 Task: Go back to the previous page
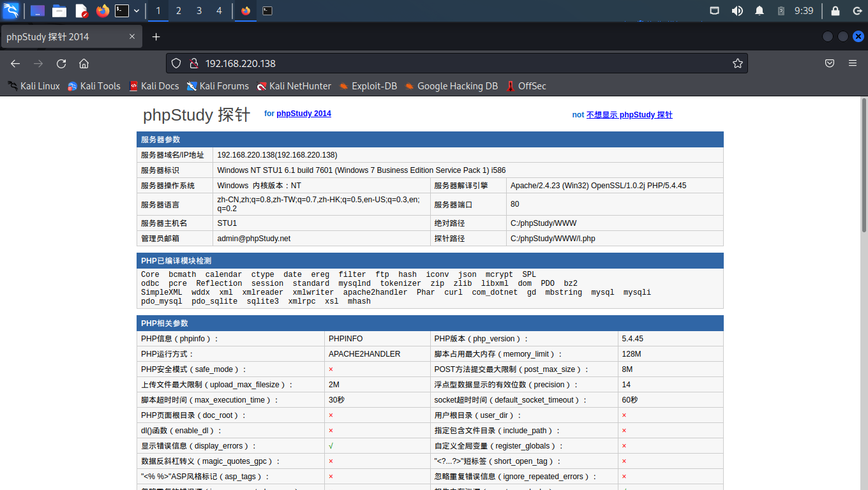15,63
